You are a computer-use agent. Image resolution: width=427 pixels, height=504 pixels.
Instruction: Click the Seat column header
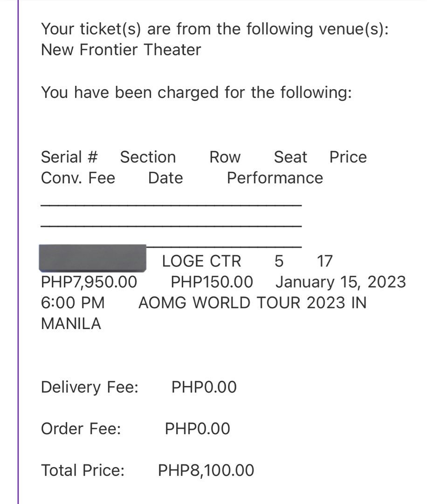pos(290,157)
